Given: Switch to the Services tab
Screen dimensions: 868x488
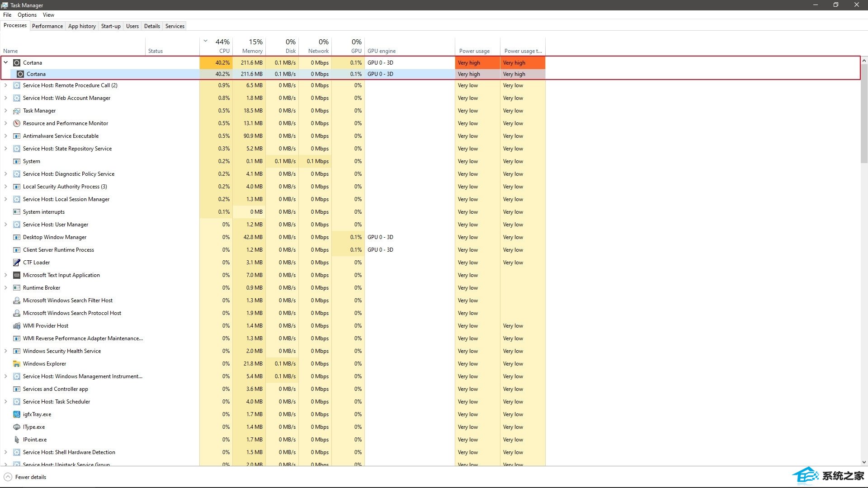Looking at the screenshot, I should pos(175,26).
